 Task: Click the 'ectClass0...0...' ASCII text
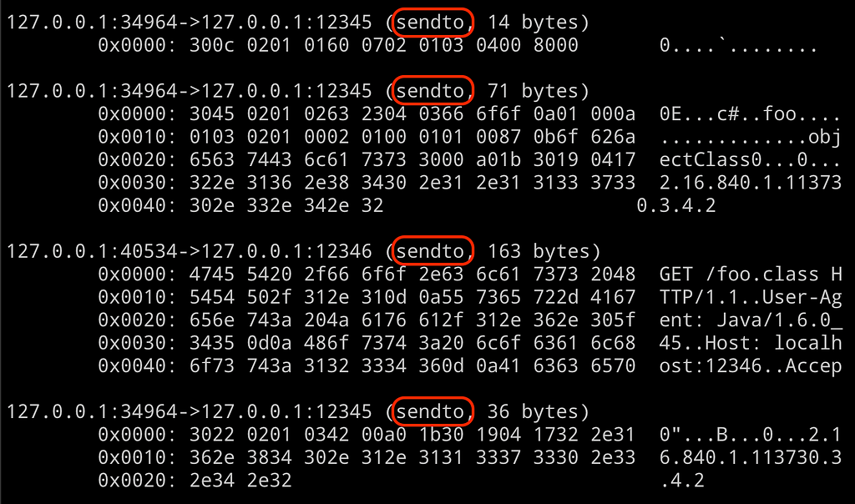[x=751, y=159]
